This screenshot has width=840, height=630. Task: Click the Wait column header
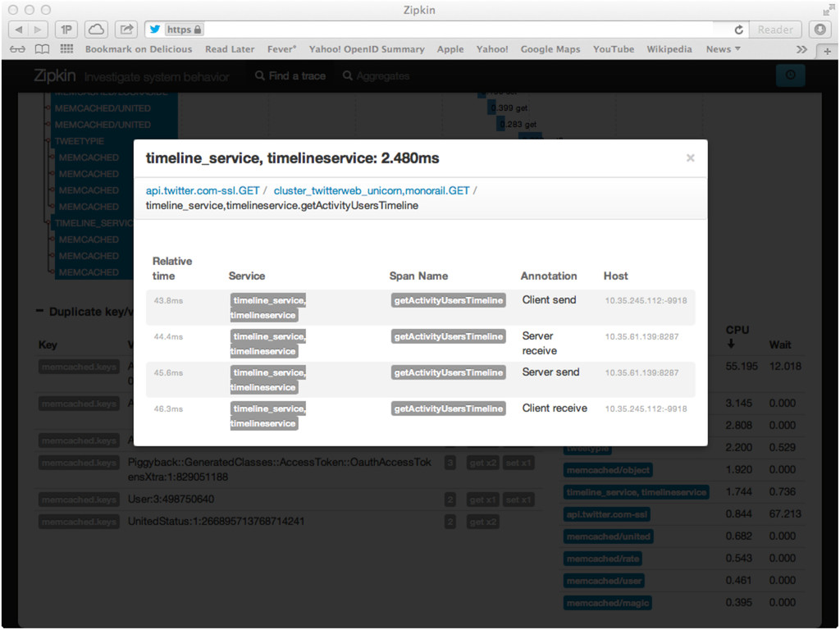pyautogui.click(x=780, y=345)
